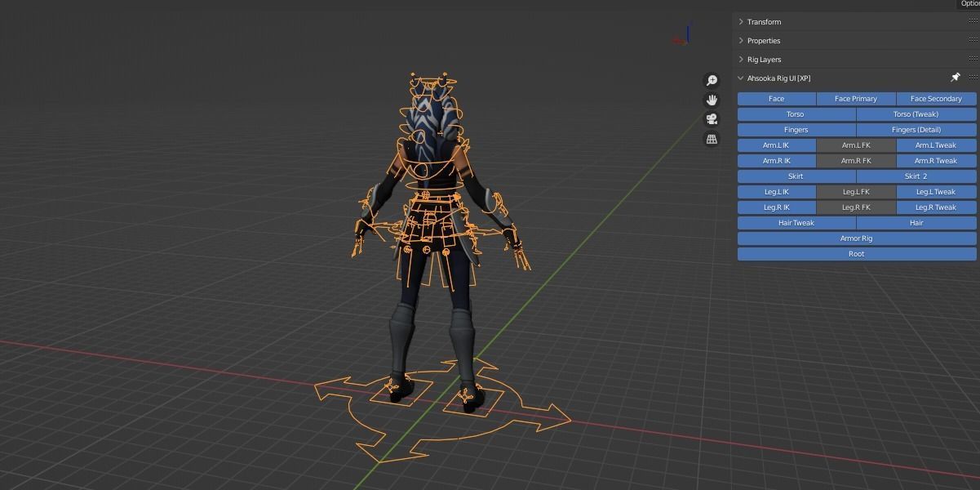
Task: Click the hand pan-view icon
Action: [x=712, y=100]
